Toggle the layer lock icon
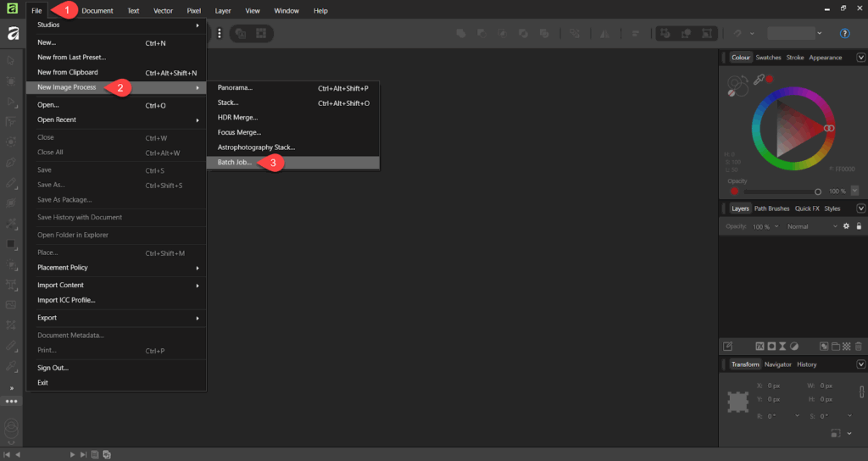Screen dimensions: 868x461 coord(858,226)
